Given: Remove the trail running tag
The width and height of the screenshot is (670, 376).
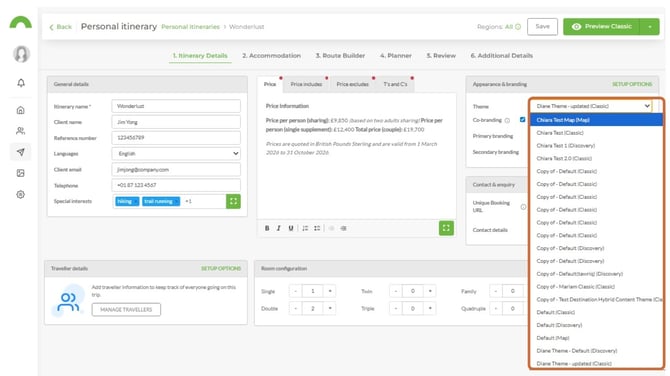Looking at the screenshot, I should tap(176, 201).
